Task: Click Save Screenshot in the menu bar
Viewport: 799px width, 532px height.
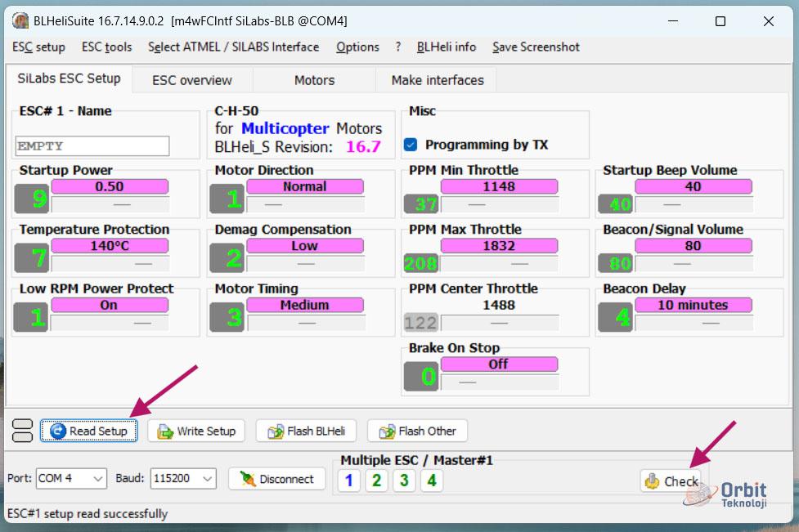Action: point(536,47)
